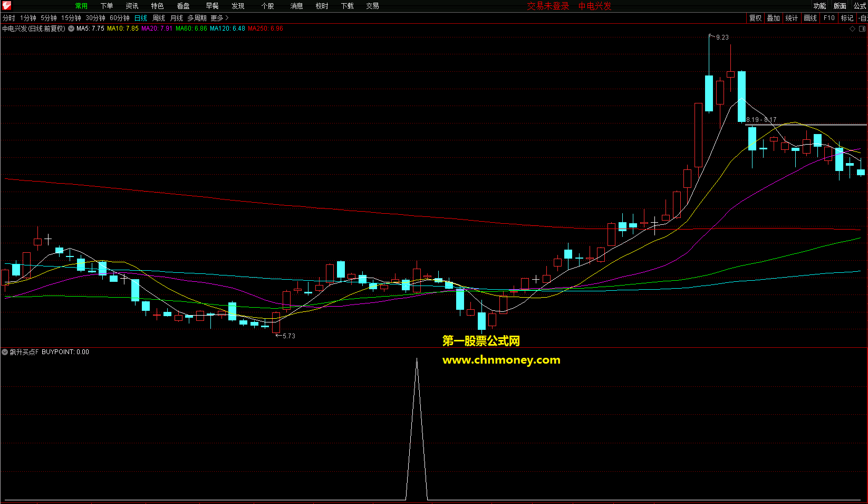Switch to 60分钟 chart period
The height and width of the screenshot is (504, 868).
[x=120, y=18]
